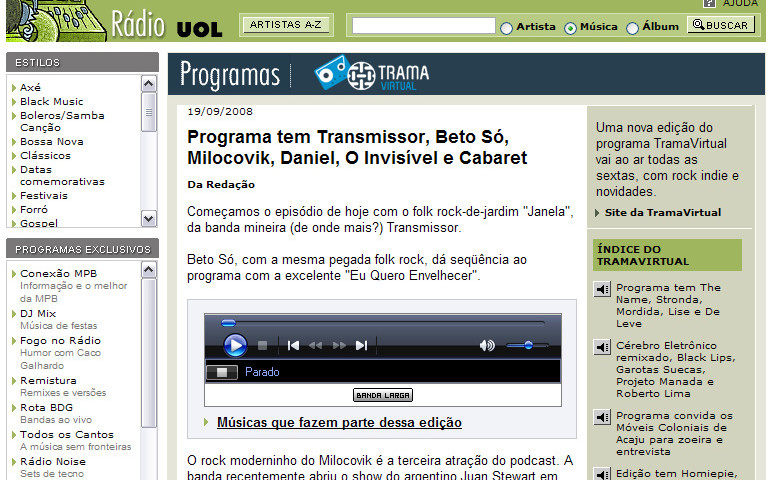Click the Rádio UOL logo
The height and width of the screenshot is (480, 771).
tap(167, 24)
